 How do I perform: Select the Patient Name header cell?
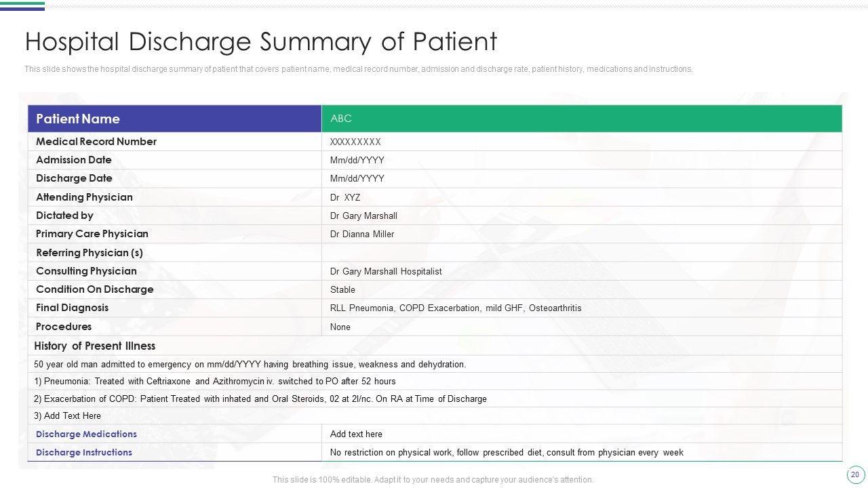(78, 119)
